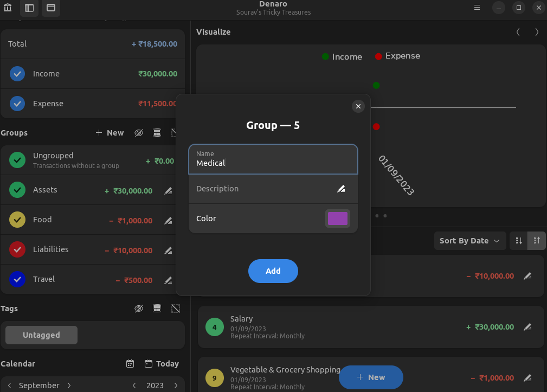Click the Name field containing Medical

273,159
